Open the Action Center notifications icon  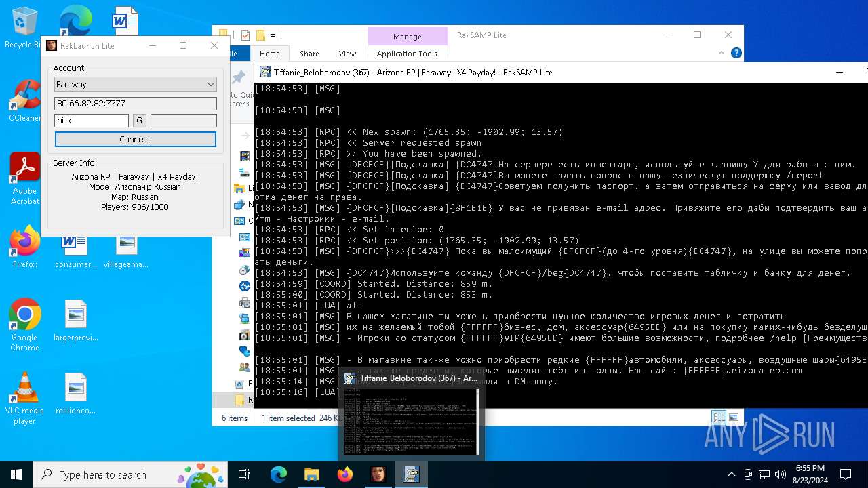coord(846,474)
